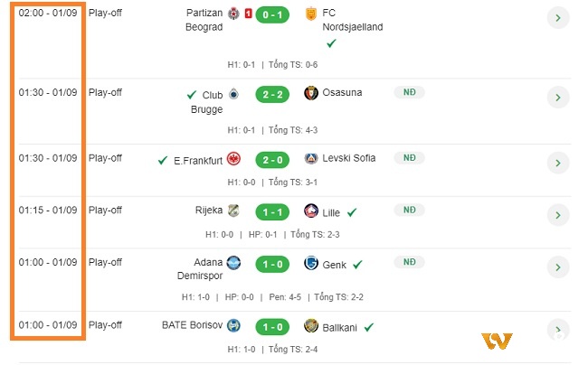Image resolution: width=588 pixels, height=365 pixels.
Task: Open Rijeka vs Lille details chevron
Action: (558, 215)
